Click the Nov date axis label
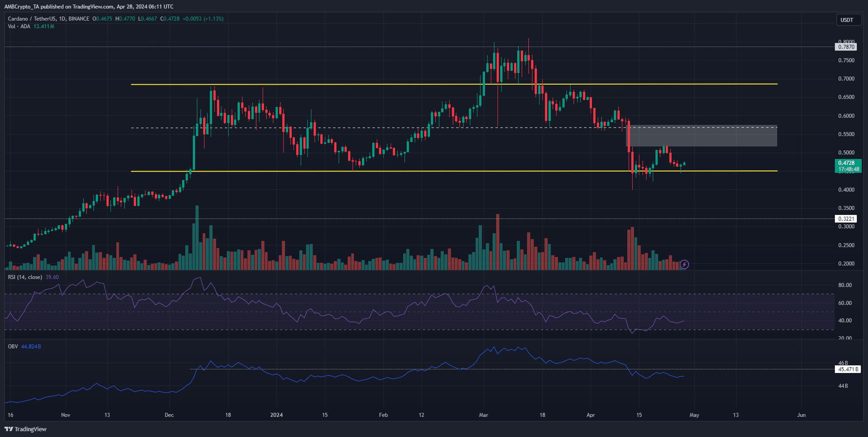 coord(66,415)
